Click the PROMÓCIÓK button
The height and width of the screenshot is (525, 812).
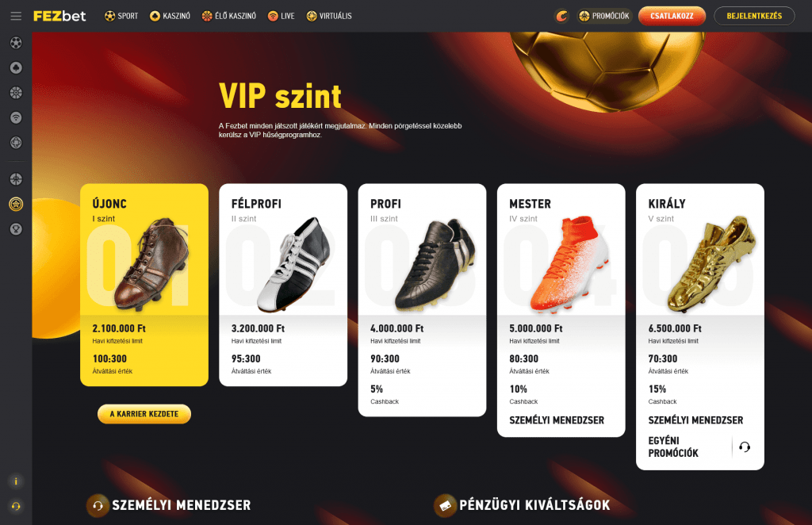pyautogui.click(x=604, y=16)
